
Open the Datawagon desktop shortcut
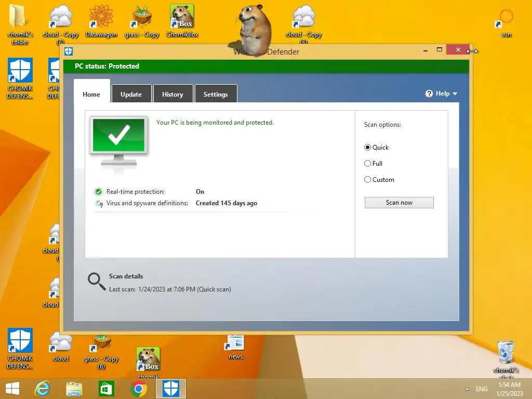tap(101, 21)
